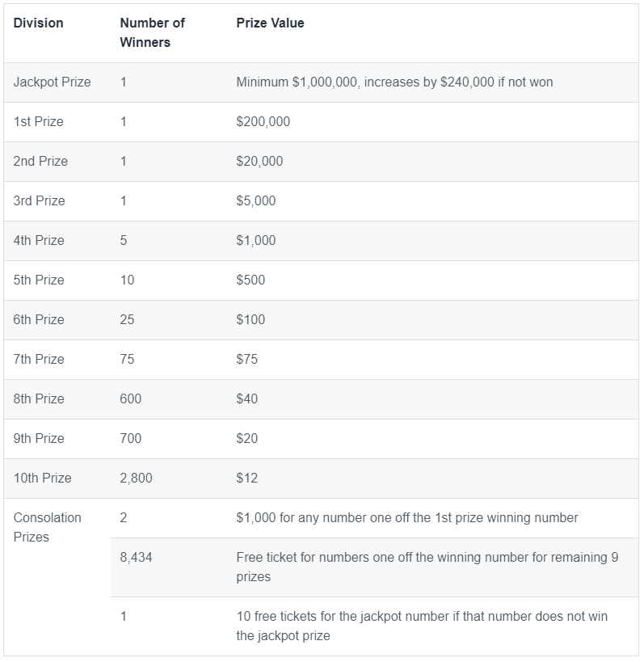Click the $20,000 prize value

(259, 162)
